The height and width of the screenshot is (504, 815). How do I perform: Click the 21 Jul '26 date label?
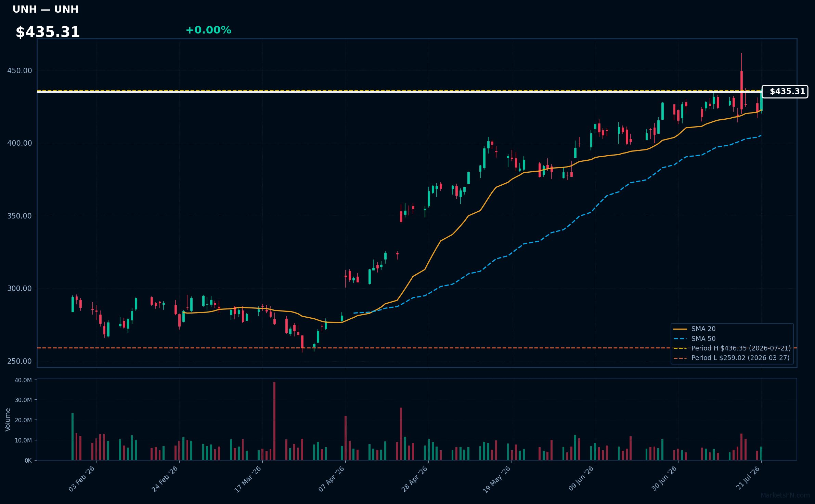click(748, 478)
